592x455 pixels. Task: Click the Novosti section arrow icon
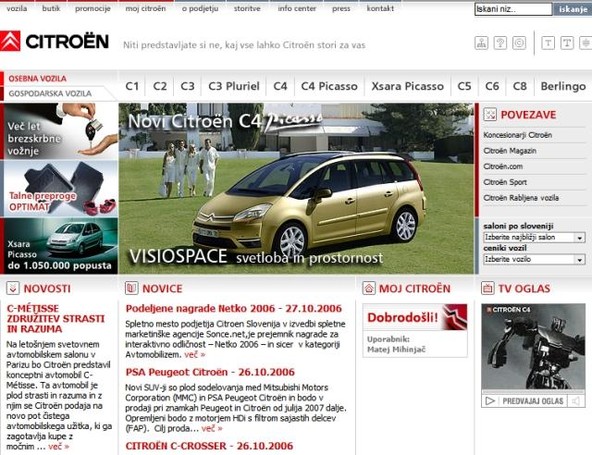[x=13, y=288]
